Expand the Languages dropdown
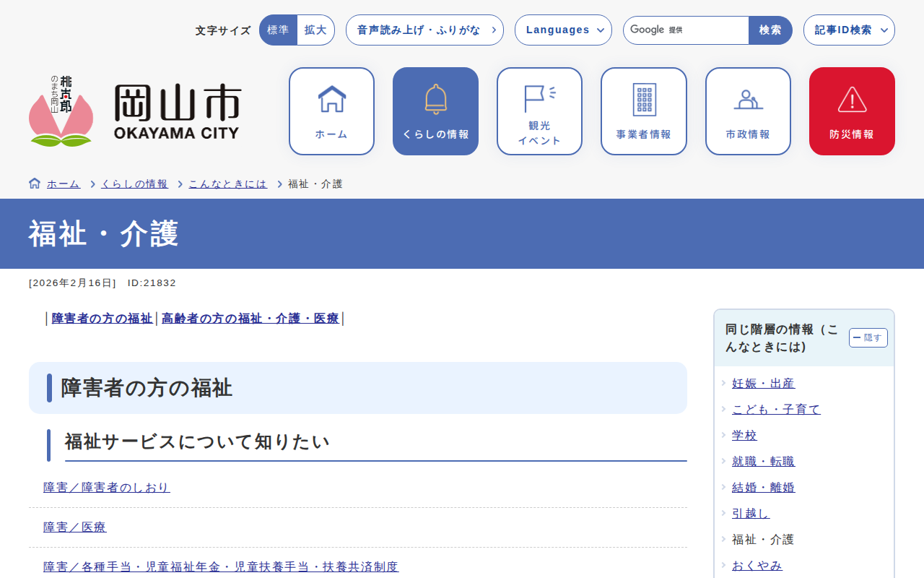The image size is (924, 578). (x=563, y=30)
